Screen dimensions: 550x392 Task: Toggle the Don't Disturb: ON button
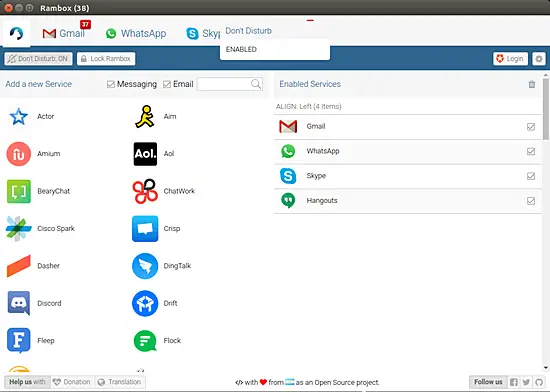(38, 59)
